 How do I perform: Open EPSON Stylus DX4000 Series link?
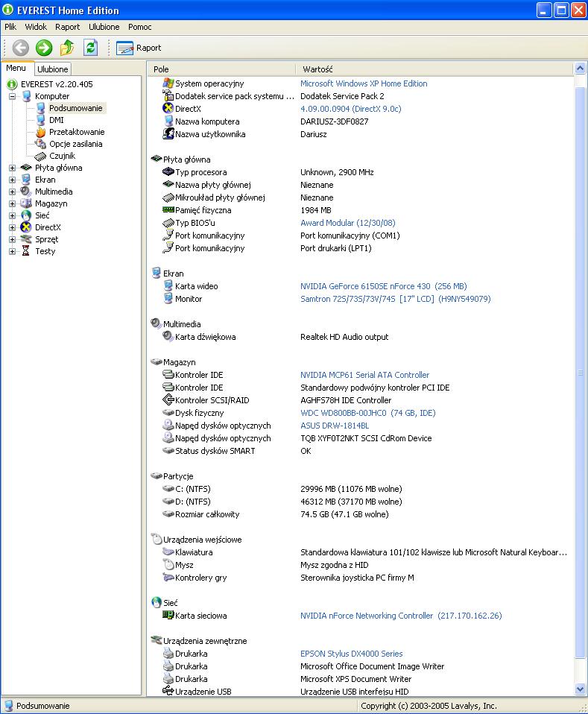[351, 654]
